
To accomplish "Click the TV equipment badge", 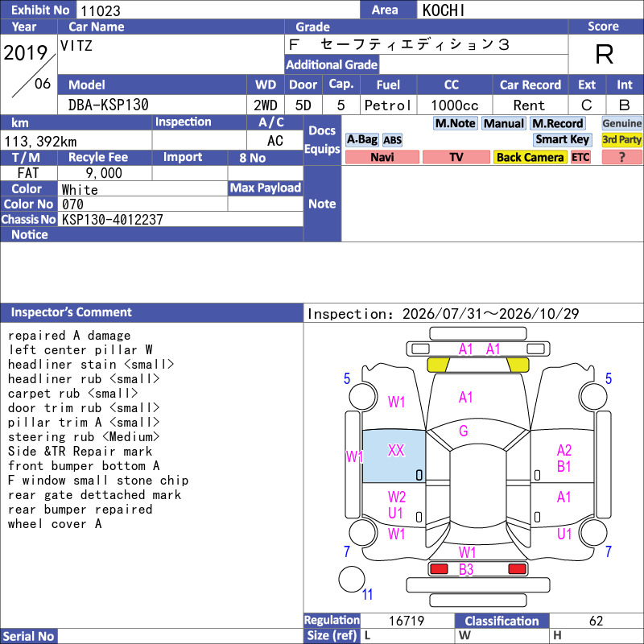I will (456, 157).
